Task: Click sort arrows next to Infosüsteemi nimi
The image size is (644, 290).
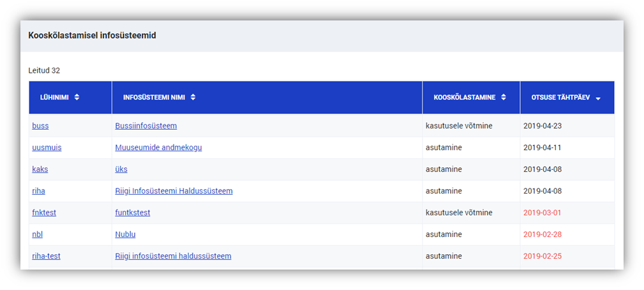Action: click(x=193, y=98)
